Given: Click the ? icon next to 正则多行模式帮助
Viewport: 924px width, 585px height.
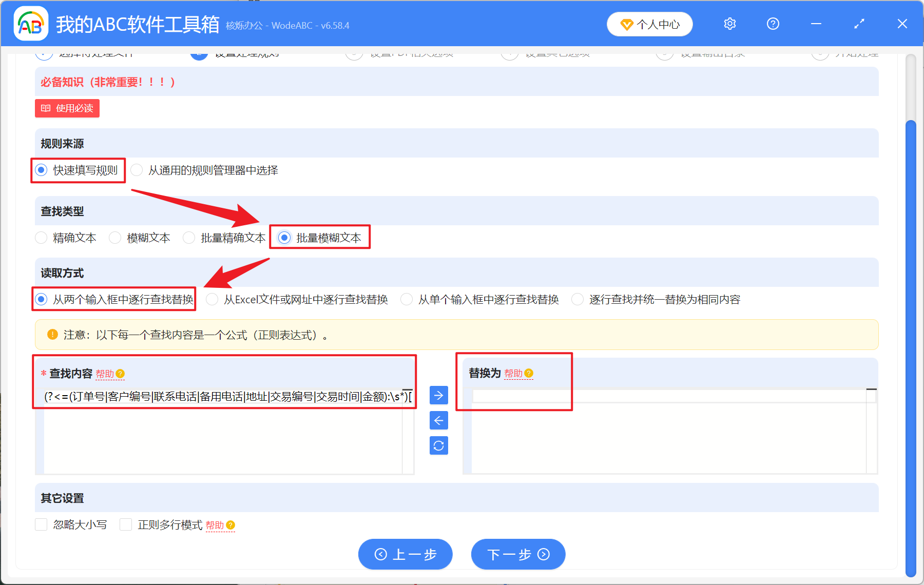Looking at the screenshot, I should click(231, 525).
